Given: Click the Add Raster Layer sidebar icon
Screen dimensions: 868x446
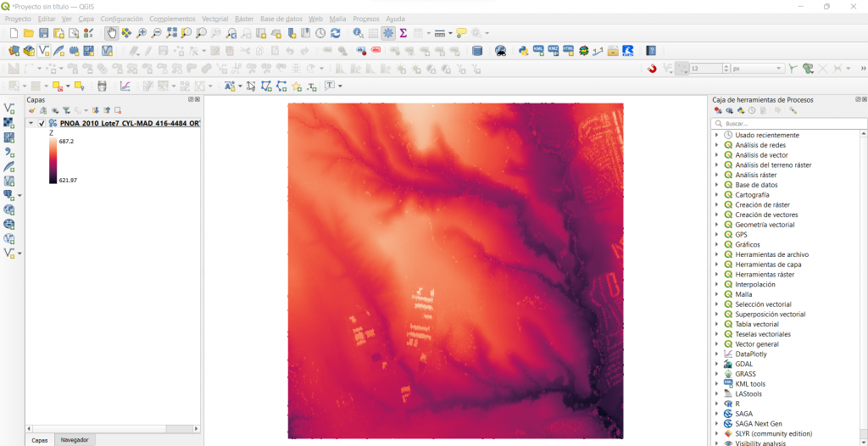Looking at the screenshot, I should pyautogui.click(x=9, y=123).
